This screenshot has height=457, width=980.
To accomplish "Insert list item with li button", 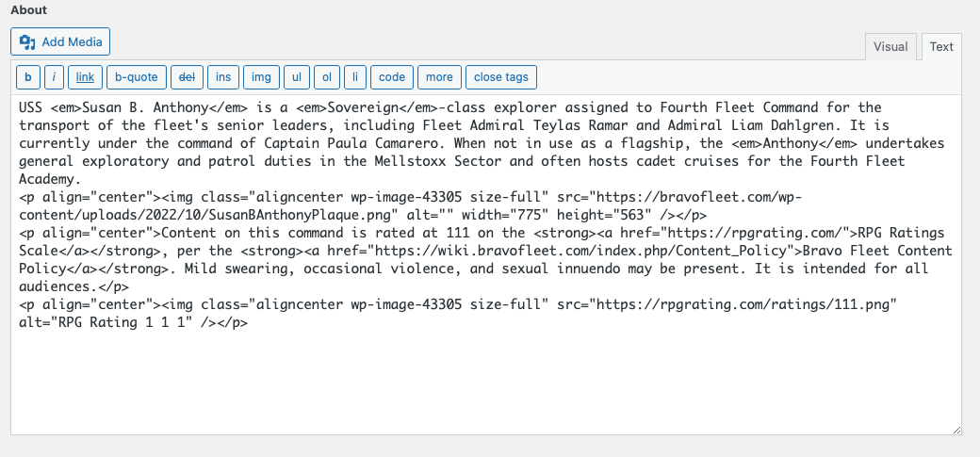I will pos(354,77).
